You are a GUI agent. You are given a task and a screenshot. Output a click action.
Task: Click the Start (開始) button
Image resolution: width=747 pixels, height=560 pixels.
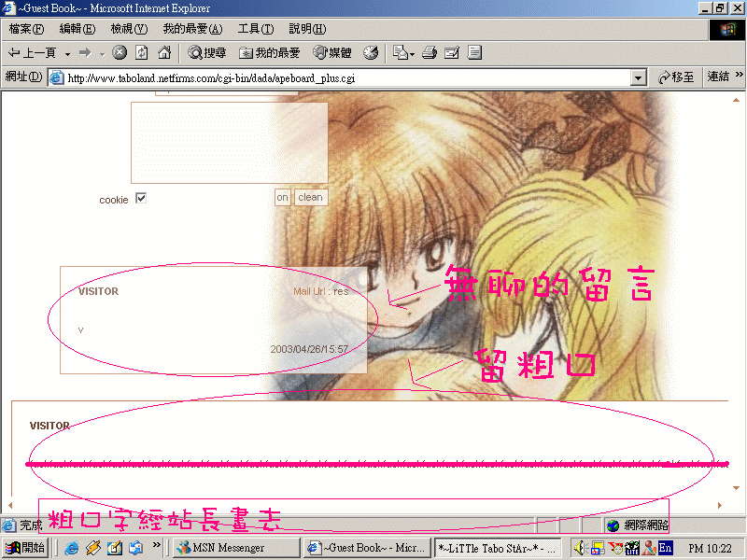click(x=25, y=548)
